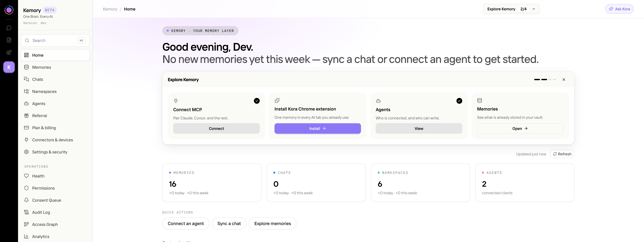Click the Connectors & devices plug icon
This screenshot has height=242, width=644.
(26, 140)
